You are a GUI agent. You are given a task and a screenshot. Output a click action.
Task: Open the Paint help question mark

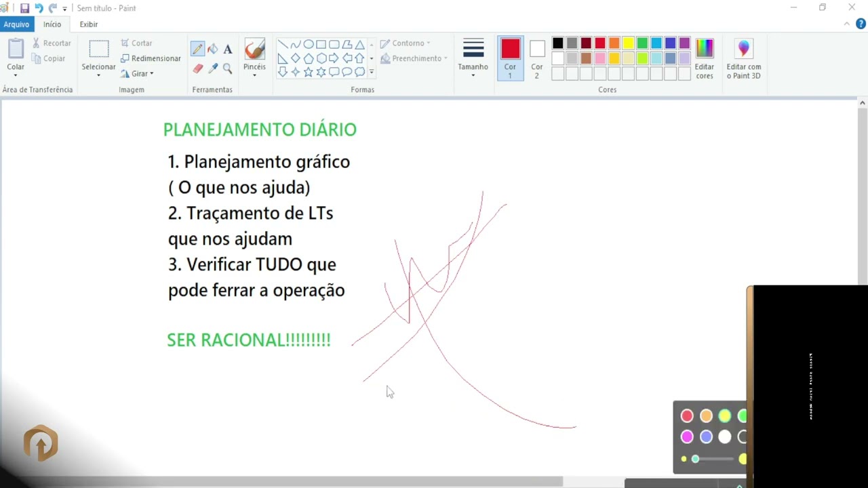(x=861, y=24)
